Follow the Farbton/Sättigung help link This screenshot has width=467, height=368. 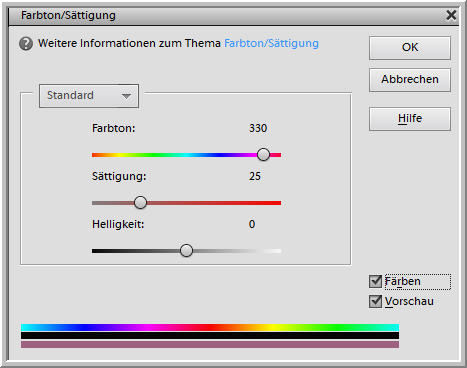271,43
